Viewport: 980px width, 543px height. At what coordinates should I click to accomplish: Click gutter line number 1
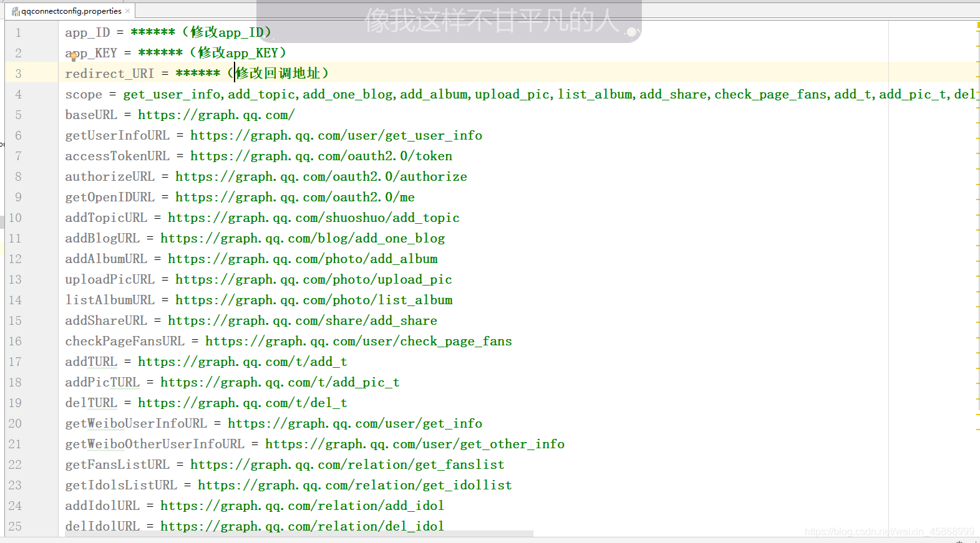click(x=18, y=32)
